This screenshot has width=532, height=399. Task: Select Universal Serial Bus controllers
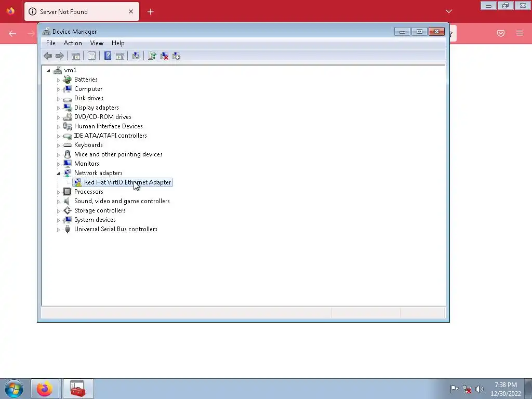click(x=116, y=229)
